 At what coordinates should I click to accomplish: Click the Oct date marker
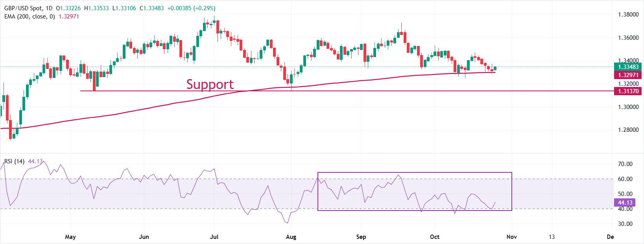click(x=434, y=237)
